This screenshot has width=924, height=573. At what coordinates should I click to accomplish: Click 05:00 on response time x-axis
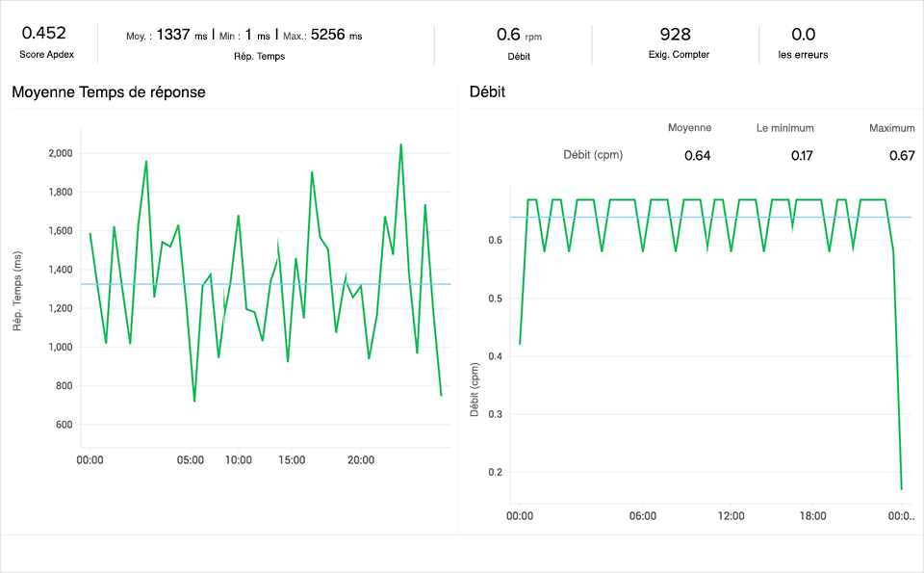point(191,460)
